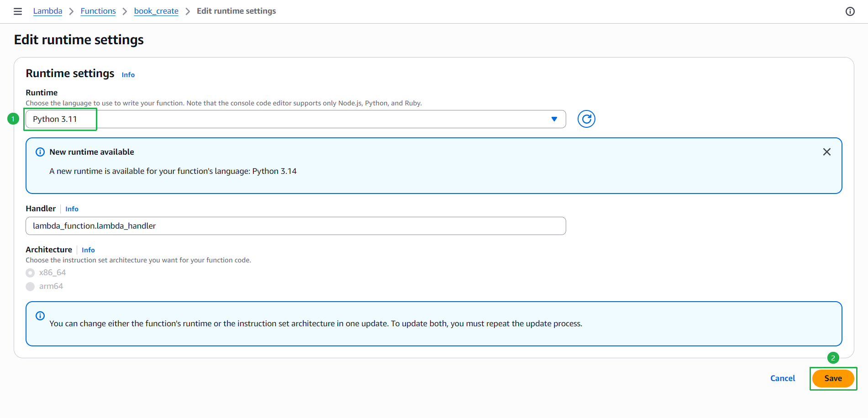Cancel editing runtime settings
This screenshot has height=418, width=868.
click(783, 378)
